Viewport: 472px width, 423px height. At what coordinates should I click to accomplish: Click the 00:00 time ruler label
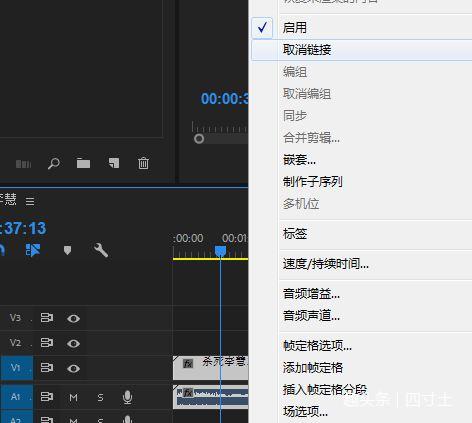click(188, 238)
